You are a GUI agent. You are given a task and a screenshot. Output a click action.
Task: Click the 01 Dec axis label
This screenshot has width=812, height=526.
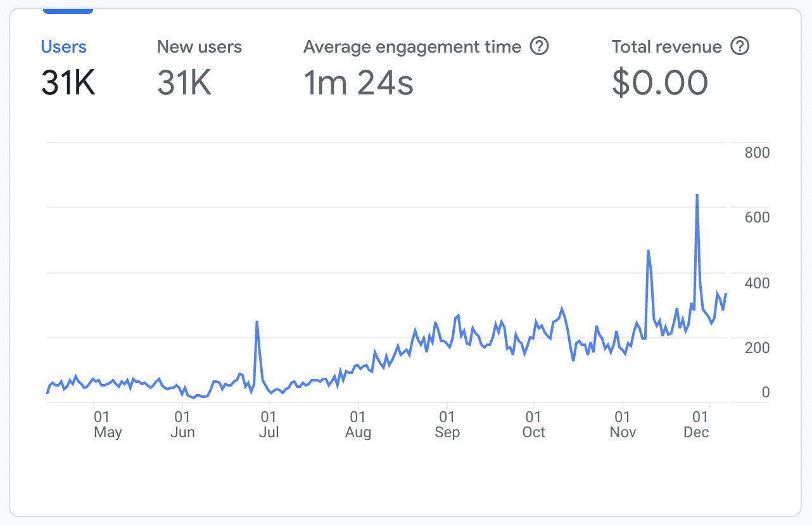697,425
